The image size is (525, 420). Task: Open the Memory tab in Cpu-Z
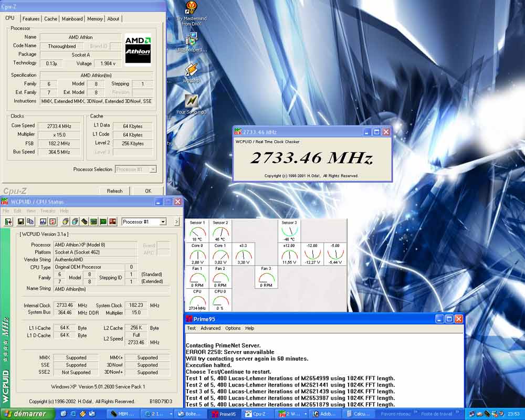tap(94, 19)
